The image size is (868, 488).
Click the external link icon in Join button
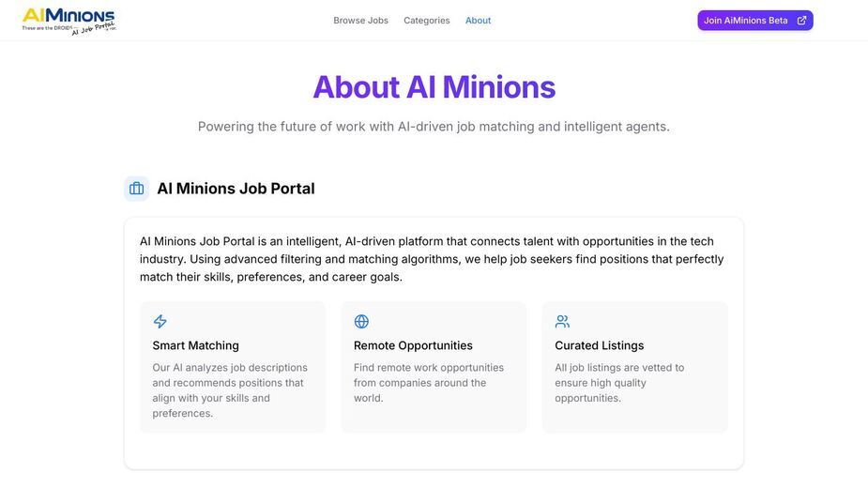click(x=801, y=21)
